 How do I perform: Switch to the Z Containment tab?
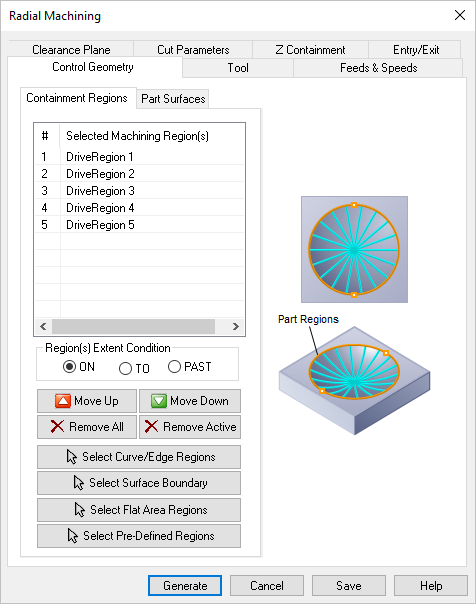click(310, 50)
